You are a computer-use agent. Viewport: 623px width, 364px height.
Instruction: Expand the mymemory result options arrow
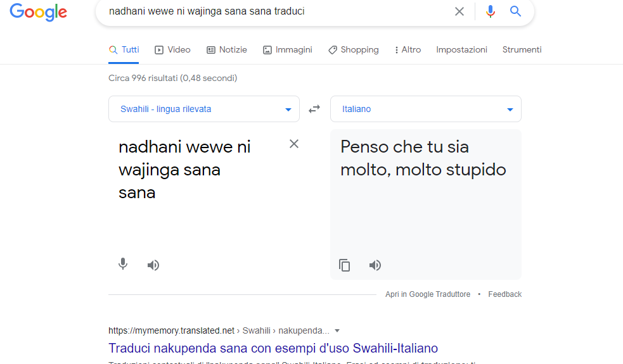[337, 330]
